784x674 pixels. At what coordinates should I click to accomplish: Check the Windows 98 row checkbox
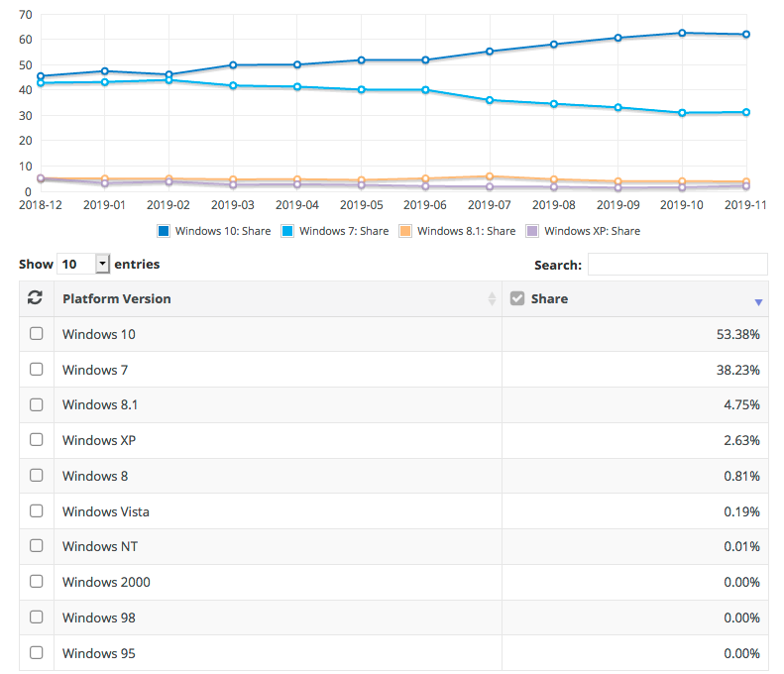click(x=36, y=617)
